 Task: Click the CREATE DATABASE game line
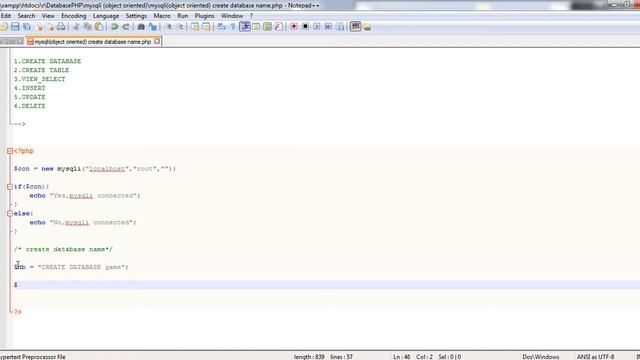click(x=71, y=267)
